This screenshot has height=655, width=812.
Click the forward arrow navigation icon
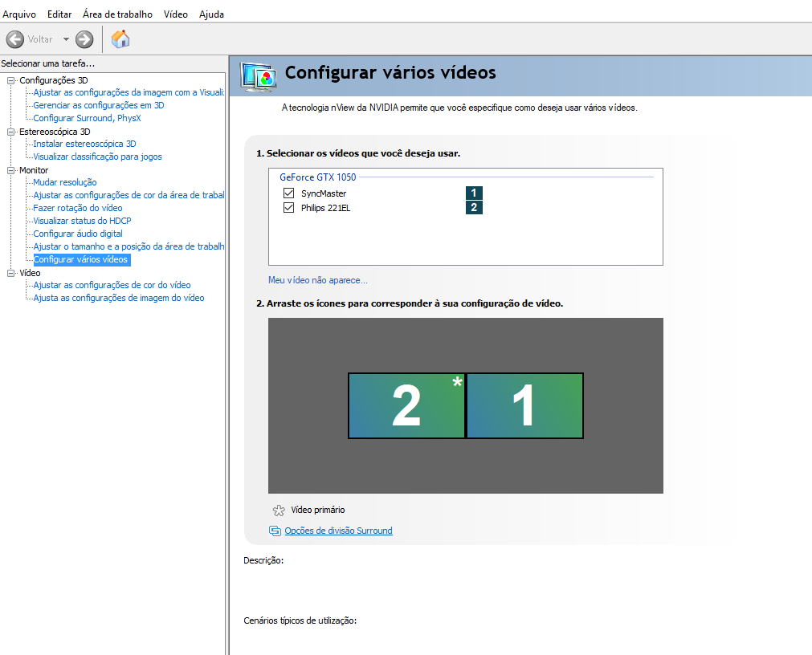tap(84, 39)
